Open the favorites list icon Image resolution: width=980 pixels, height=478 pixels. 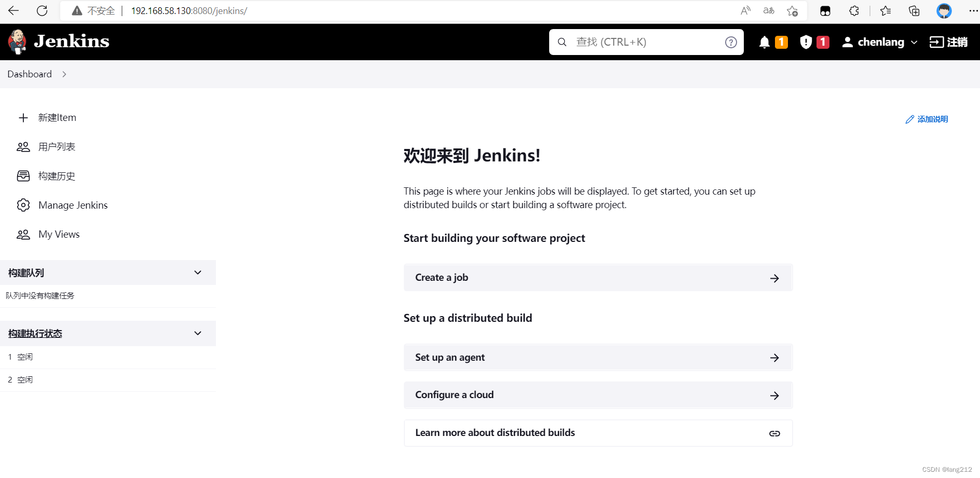(886, 11)
